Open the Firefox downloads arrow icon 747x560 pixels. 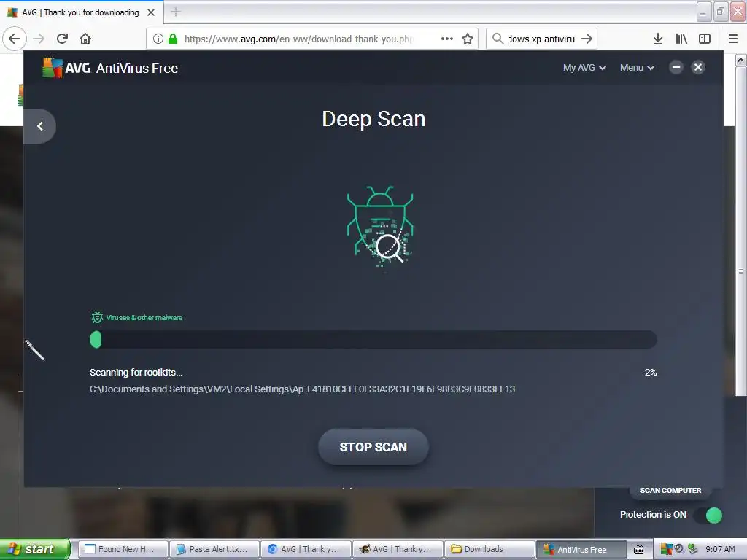click(x=658, y=39)
